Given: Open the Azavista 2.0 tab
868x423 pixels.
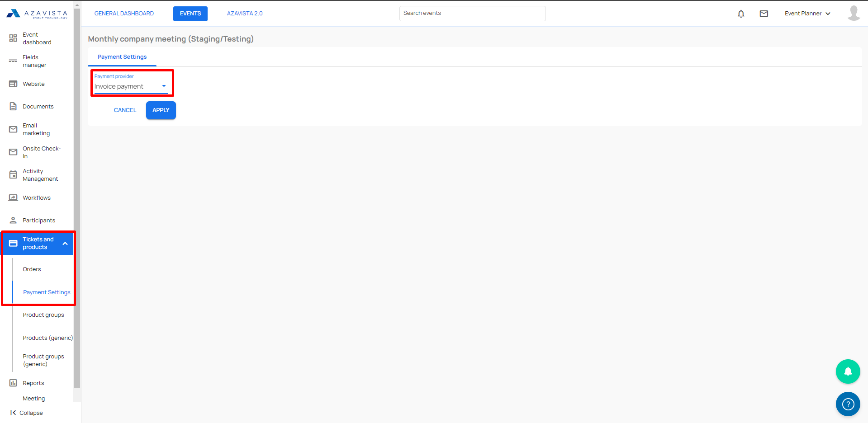Looking at the screenshot, I should [245, 14].
